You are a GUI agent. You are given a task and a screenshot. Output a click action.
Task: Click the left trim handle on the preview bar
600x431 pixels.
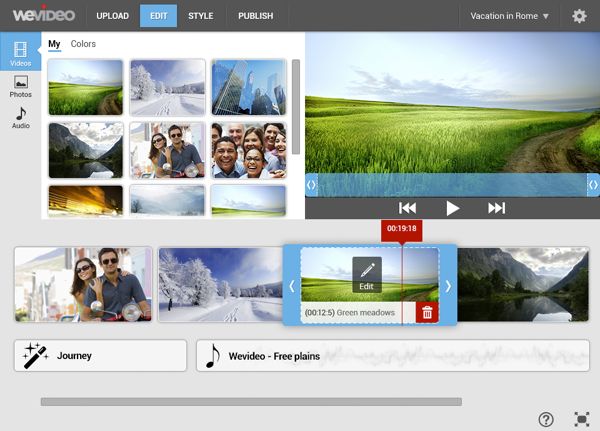pos(311,185)
